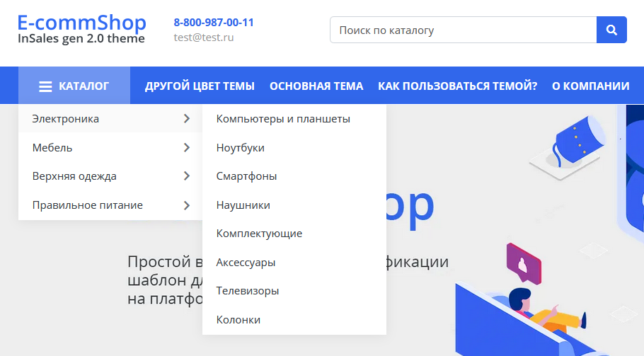Choose Колонки from the Electronics submenu
Viewport: 644px width, 356px height.
(238, 320)
